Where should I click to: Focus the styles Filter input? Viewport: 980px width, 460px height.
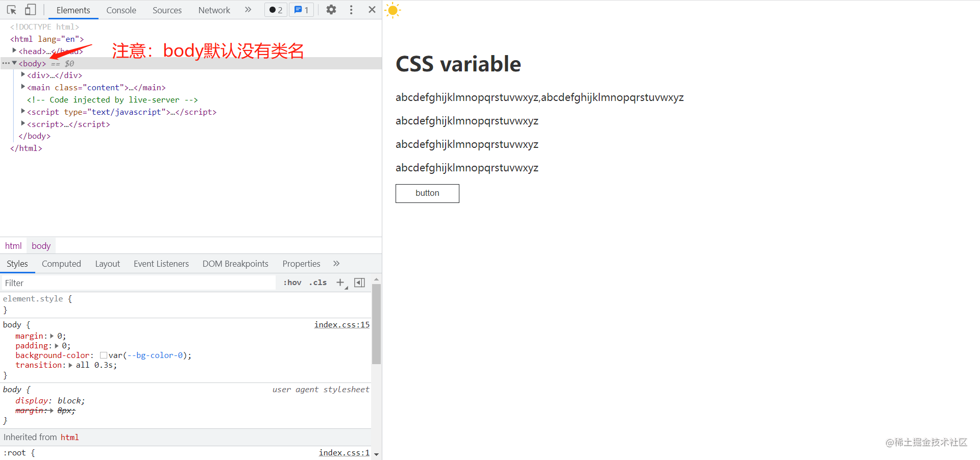pos(139,283)
